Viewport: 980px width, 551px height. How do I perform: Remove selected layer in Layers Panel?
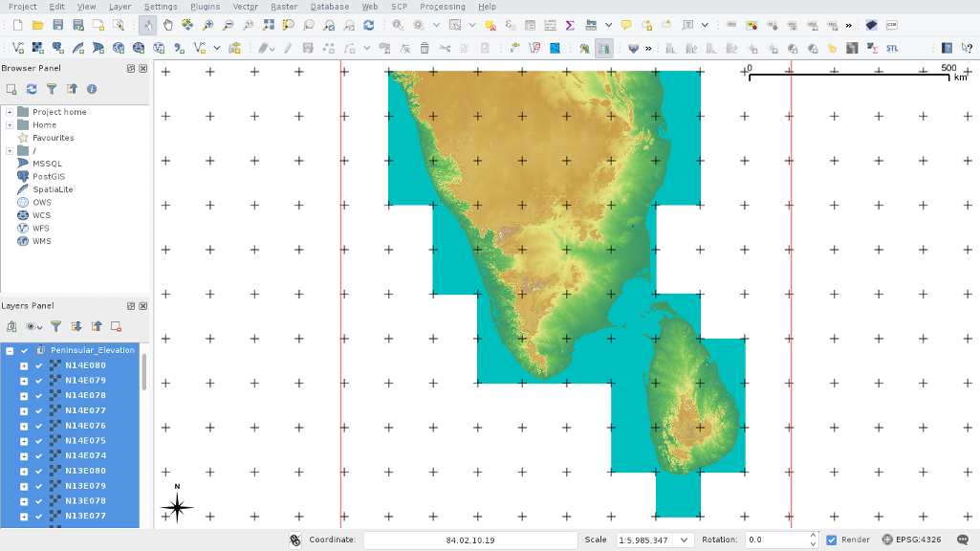(116, 326)
